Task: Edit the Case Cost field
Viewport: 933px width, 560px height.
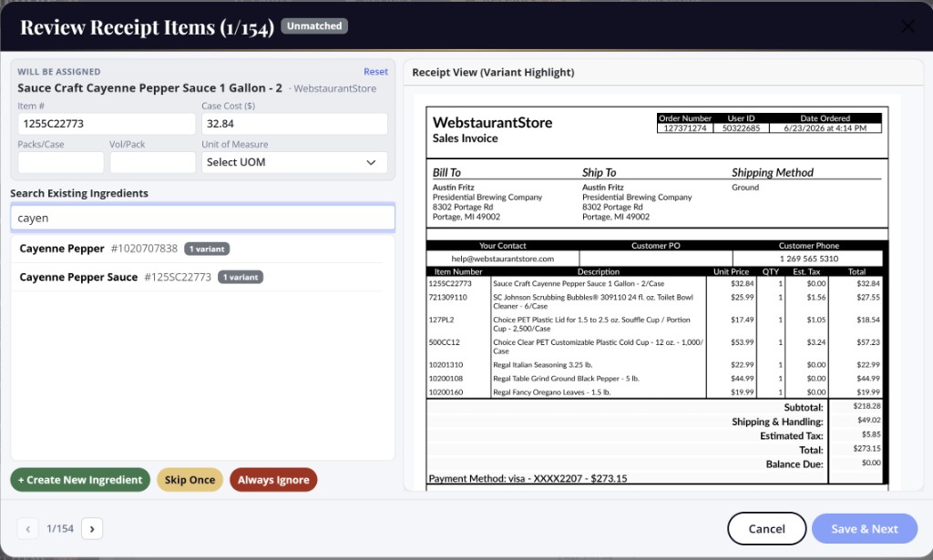Action: (294, 124)
